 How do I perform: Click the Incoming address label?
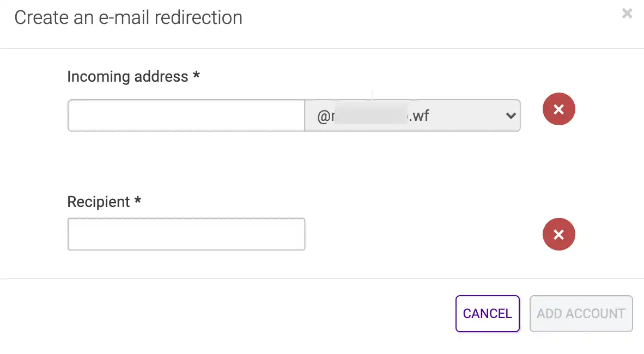[127, 76]
